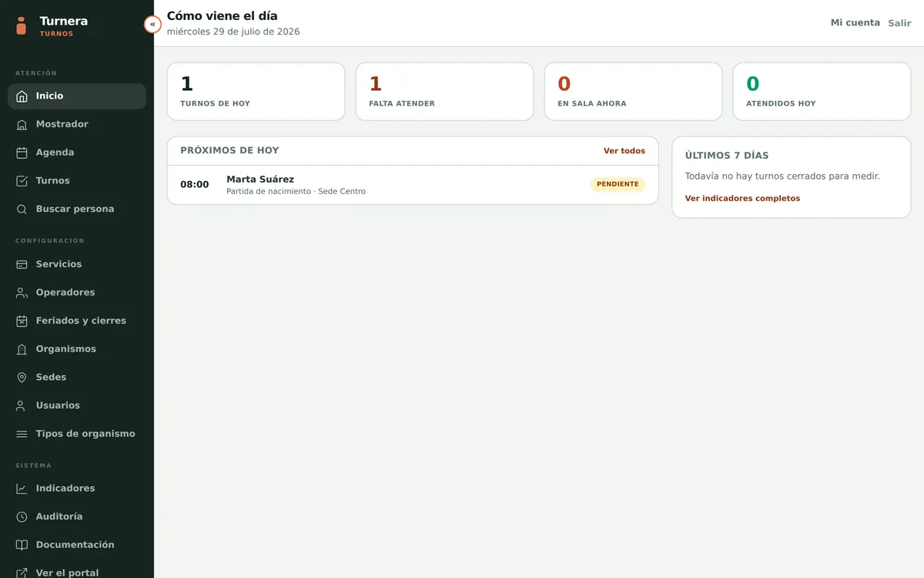Click the Turnos checkbox-style icon
The image size is (924, 578).
point(22,181)
